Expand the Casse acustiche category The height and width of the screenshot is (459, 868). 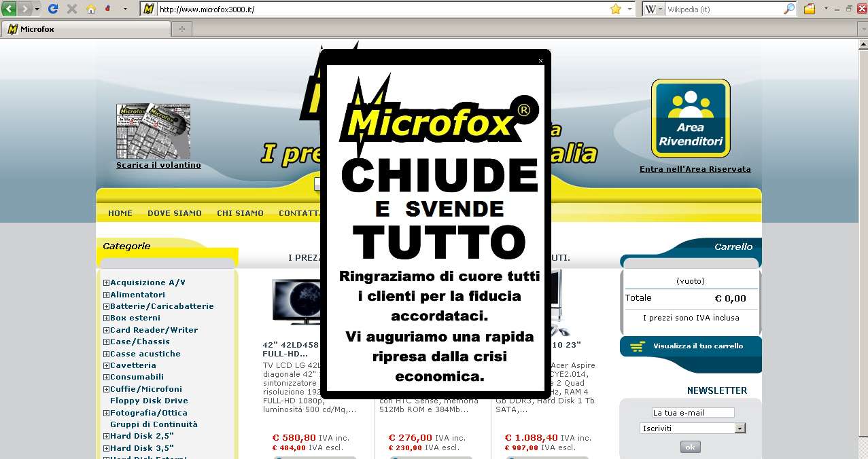107,354
